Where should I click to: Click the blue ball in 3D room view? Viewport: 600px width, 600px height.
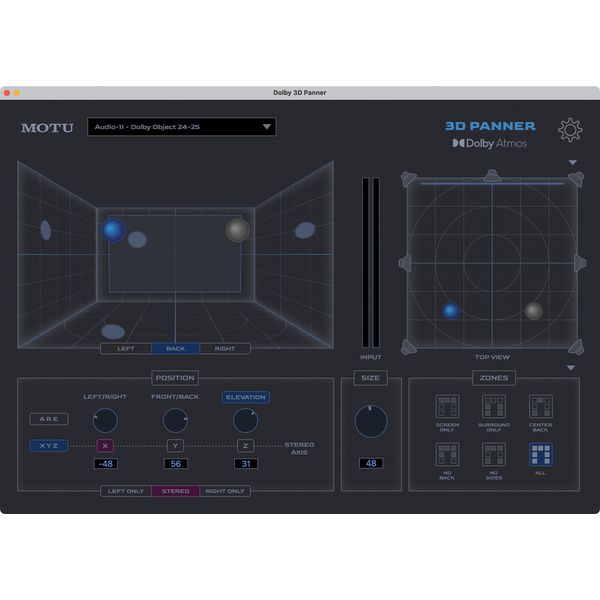pyautogui.click(x=113, y=230)
